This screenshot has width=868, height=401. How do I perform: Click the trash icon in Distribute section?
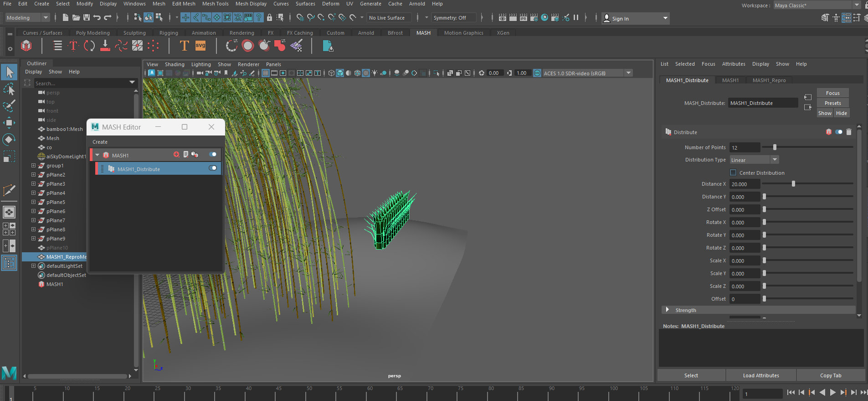pos(849,132)
